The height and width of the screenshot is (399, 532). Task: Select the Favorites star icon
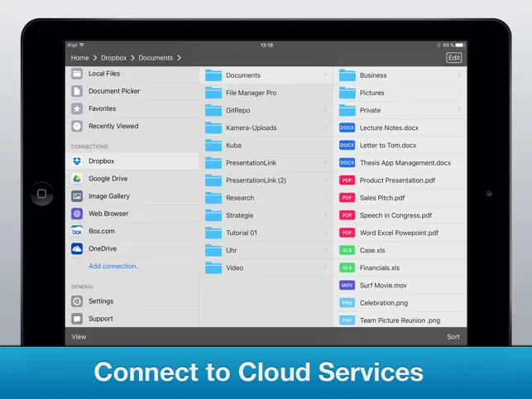click(77, 108)
